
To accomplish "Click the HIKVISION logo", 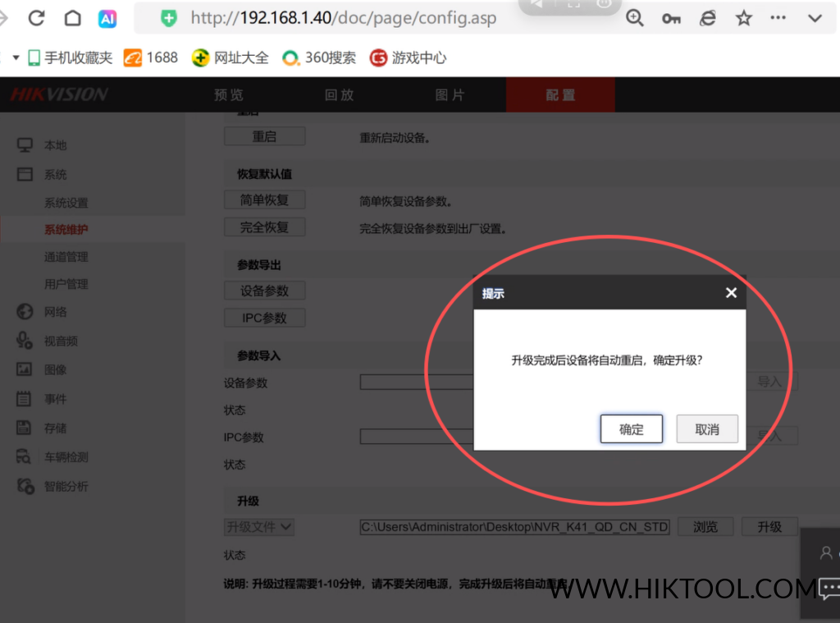I will 59,94.
